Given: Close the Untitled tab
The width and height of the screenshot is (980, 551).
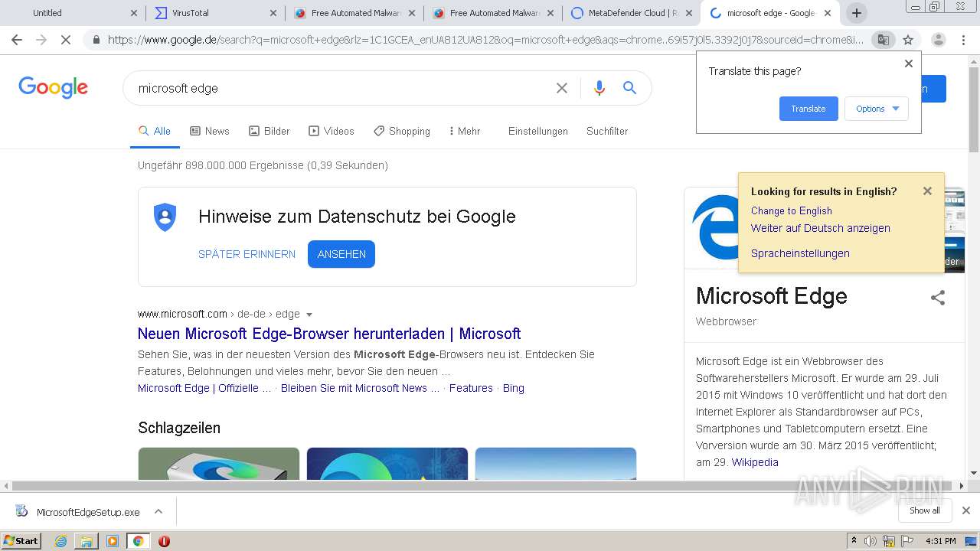Looking at the screenshot, I should [134, 13].
